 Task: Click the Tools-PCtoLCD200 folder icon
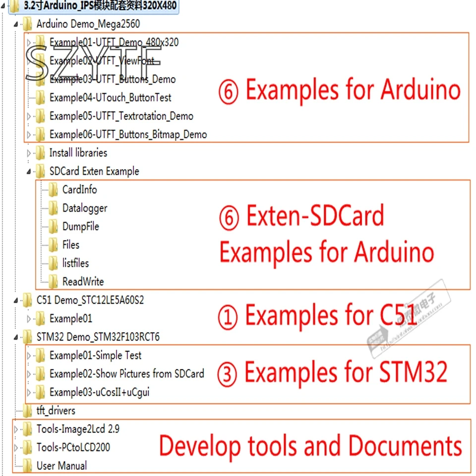(27, 447)
